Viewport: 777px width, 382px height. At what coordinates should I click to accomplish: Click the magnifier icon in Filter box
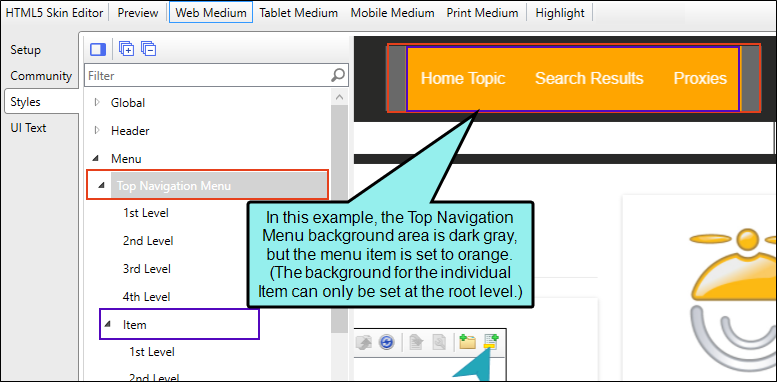[338, 75]
